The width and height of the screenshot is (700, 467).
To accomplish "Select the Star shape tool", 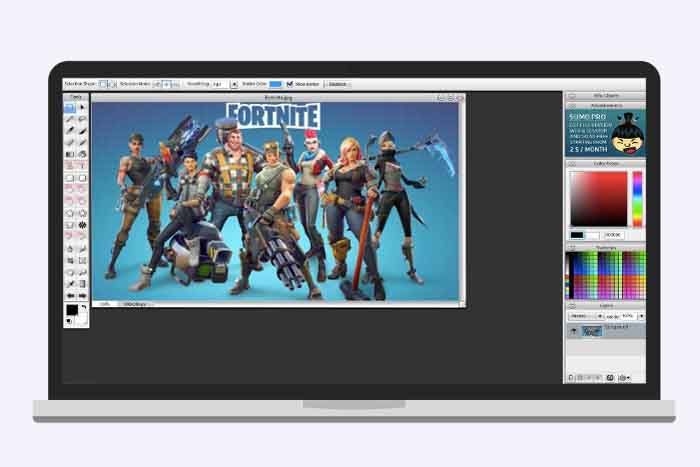I will [x=82, y=213].
